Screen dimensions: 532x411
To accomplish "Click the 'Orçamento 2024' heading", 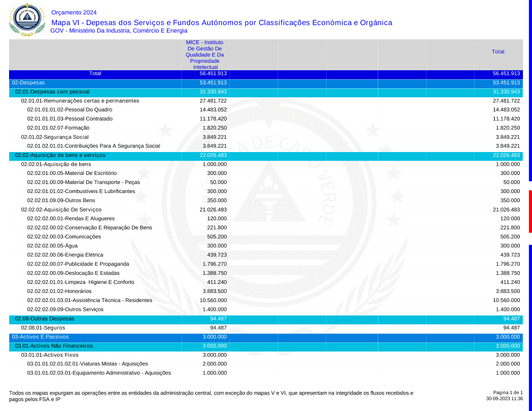I will tap(74, 13).
